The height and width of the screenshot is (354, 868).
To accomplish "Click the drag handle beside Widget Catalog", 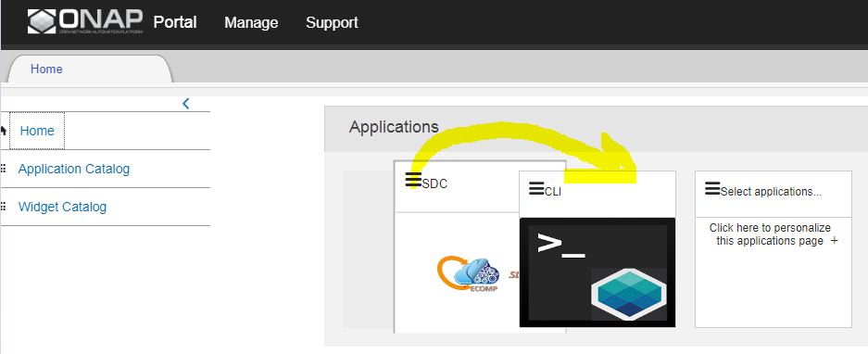I will [4, 207].
